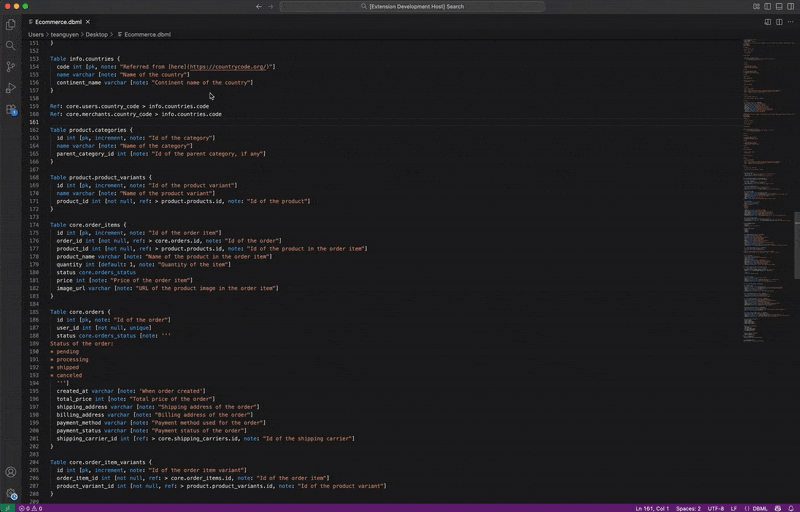
Task: Change indentation via Spaces: 2
Action: tap(688, 508)
